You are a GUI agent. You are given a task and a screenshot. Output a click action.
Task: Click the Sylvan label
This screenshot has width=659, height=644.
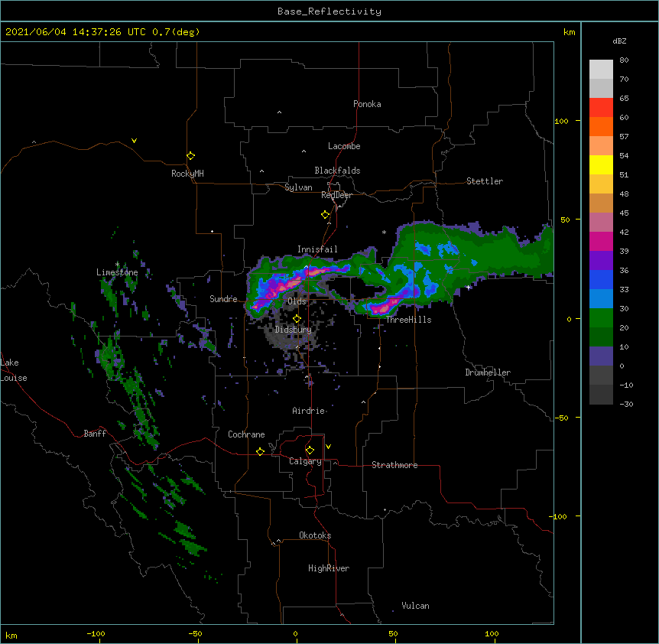pos(298,187)
